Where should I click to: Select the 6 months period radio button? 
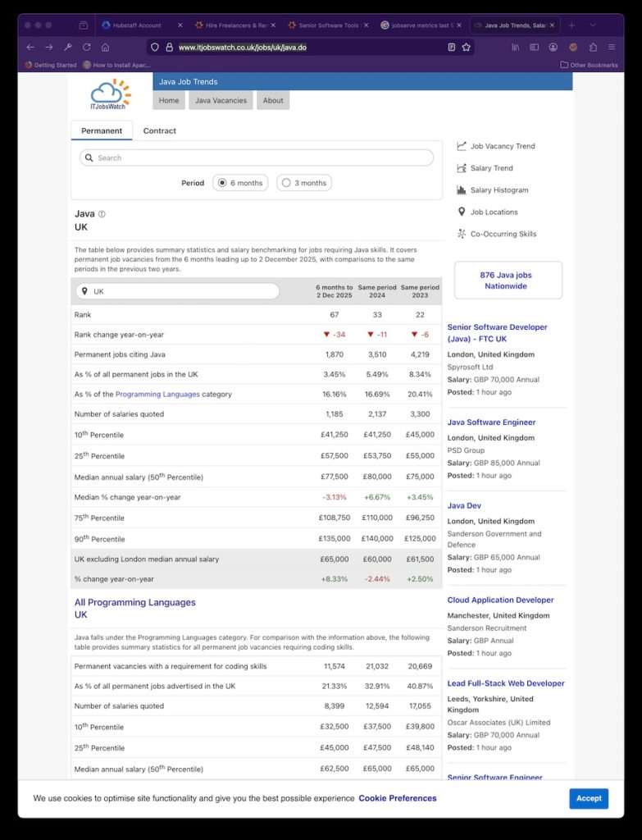221,183
